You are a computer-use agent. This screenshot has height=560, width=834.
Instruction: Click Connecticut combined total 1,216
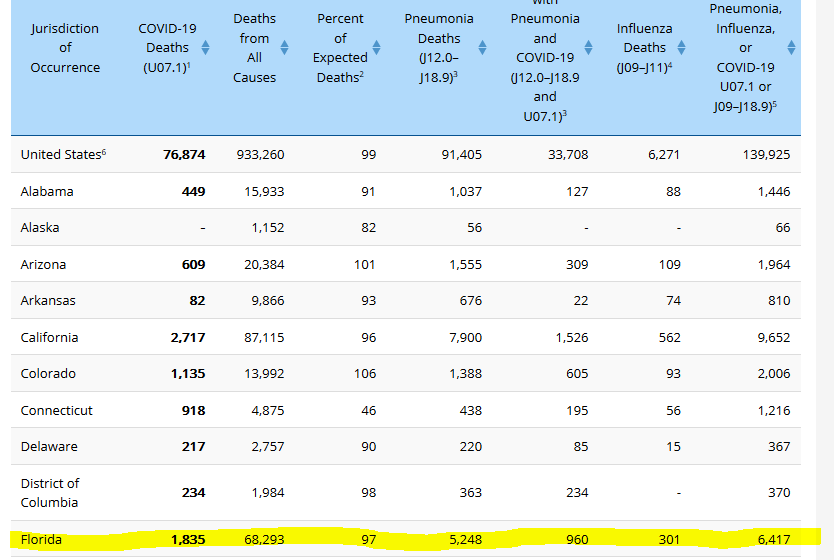tap(774, 411)
